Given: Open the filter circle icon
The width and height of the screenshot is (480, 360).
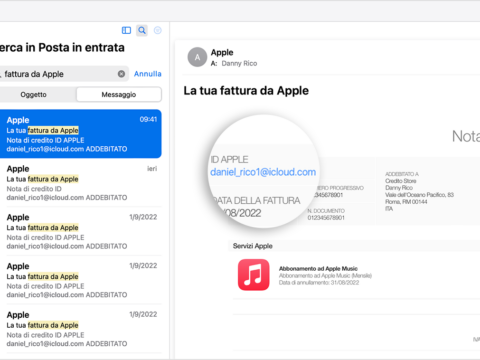Looking at the screenshot, I should 157,30.
